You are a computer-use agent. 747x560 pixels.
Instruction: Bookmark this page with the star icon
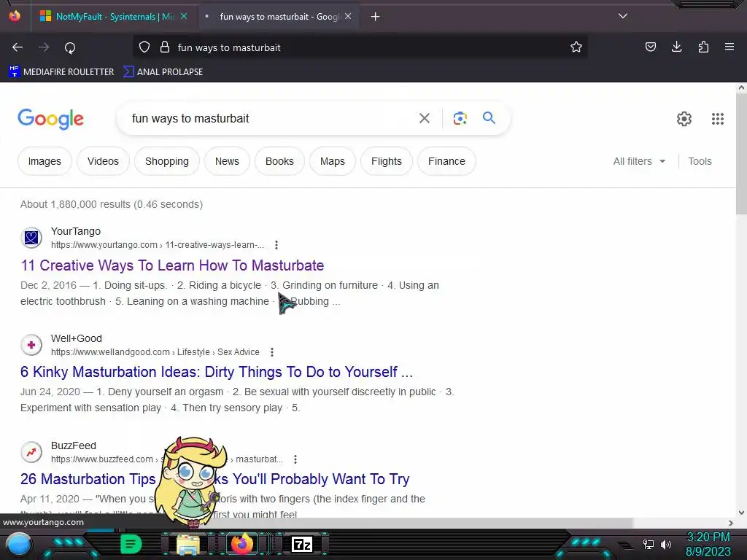[576, 47]
